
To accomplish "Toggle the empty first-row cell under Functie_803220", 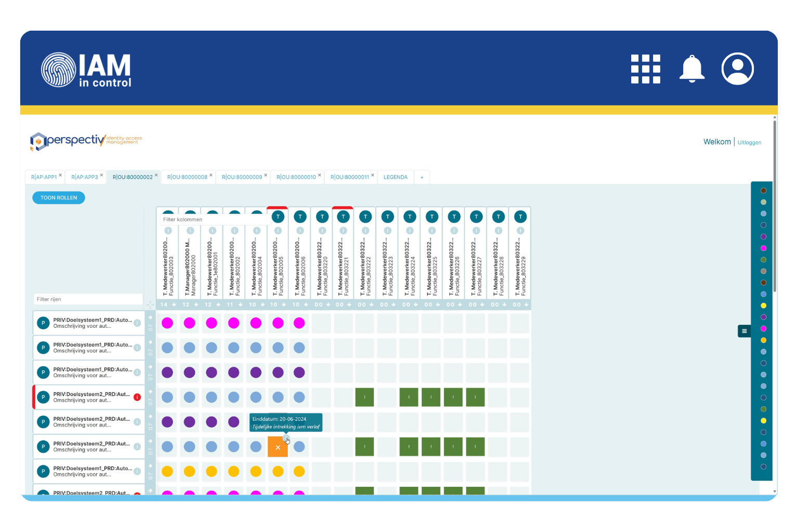I will click(x=322, y=323).
